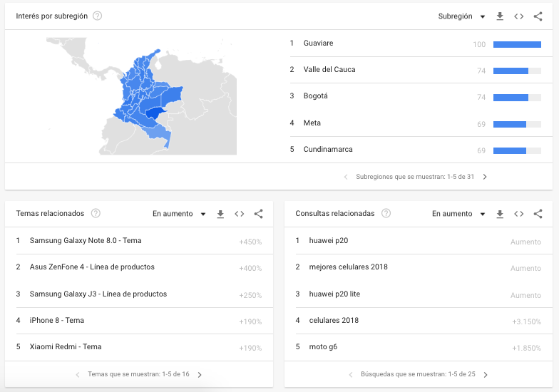This screenshot has height=392, width=559.
Task: Open query mejores celulares 2018
Action: [348, 267]
